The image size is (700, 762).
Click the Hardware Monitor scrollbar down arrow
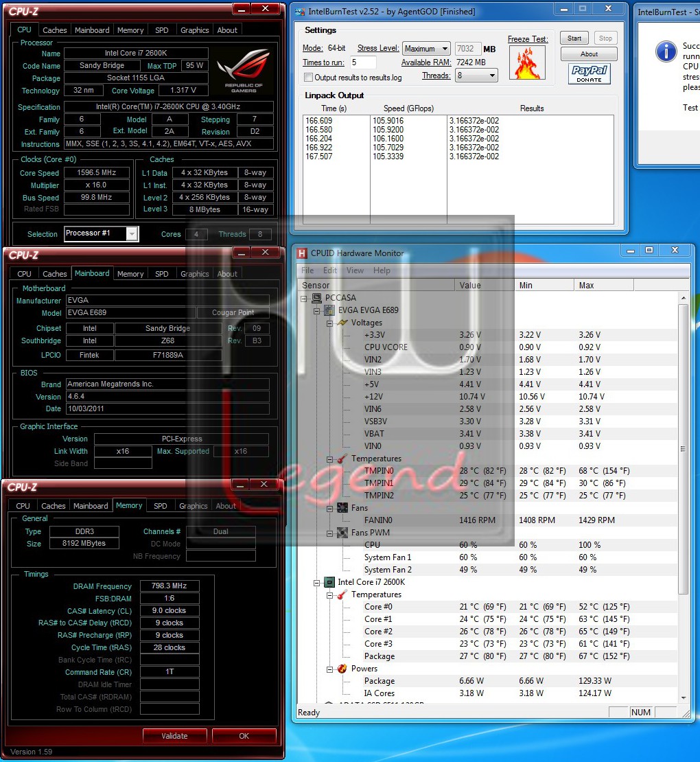click(684, 698)
